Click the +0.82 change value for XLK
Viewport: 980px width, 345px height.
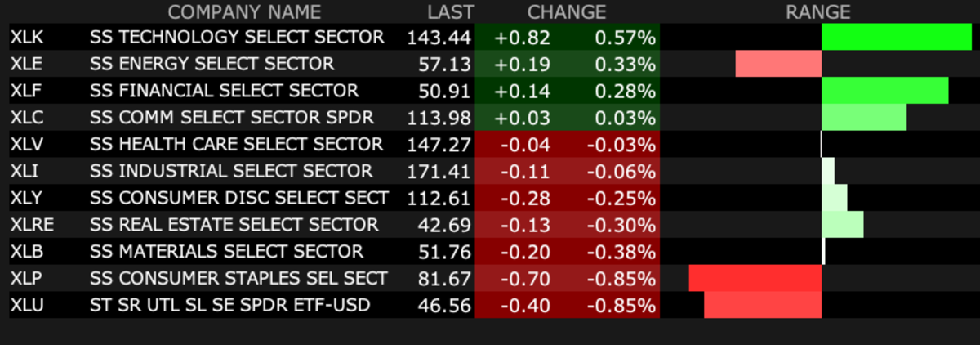pyautogui.click(x=528, y=37)
